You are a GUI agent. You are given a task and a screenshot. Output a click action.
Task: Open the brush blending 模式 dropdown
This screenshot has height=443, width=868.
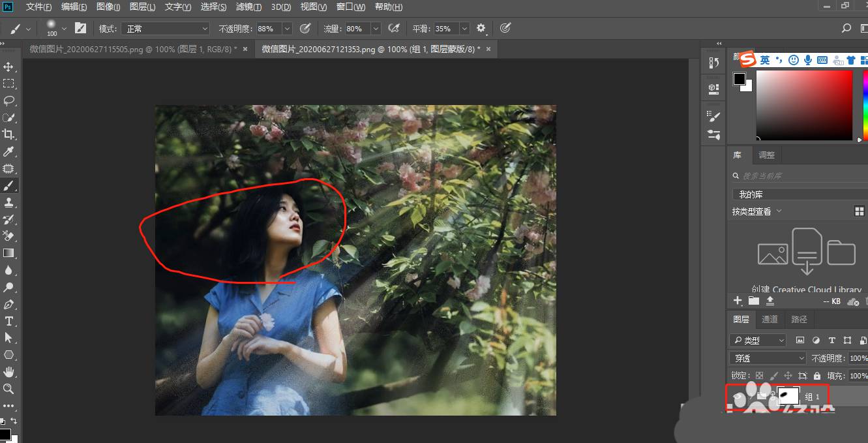[x=165, y=28]
